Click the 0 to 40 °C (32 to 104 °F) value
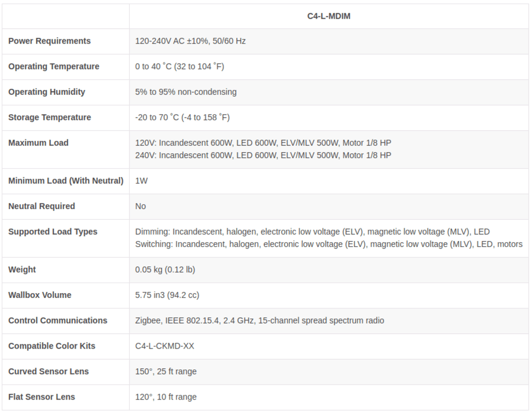 coord(179,67)
